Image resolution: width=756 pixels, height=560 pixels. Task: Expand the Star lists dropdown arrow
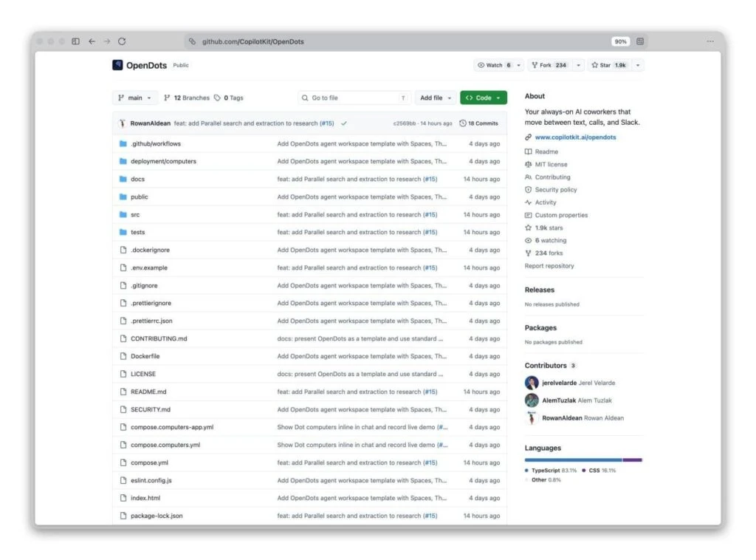(x=638, y=65)
